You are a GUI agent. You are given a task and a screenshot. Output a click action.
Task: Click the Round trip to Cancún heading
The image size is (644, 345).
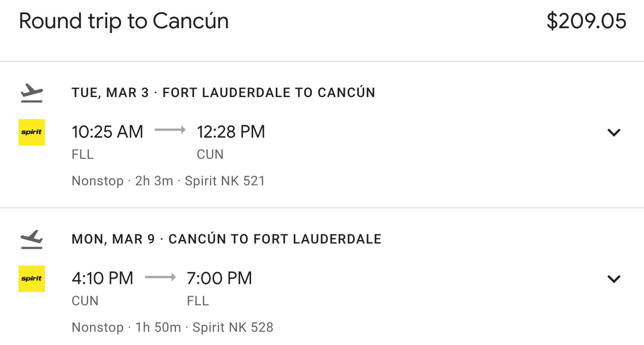[124, 21]
